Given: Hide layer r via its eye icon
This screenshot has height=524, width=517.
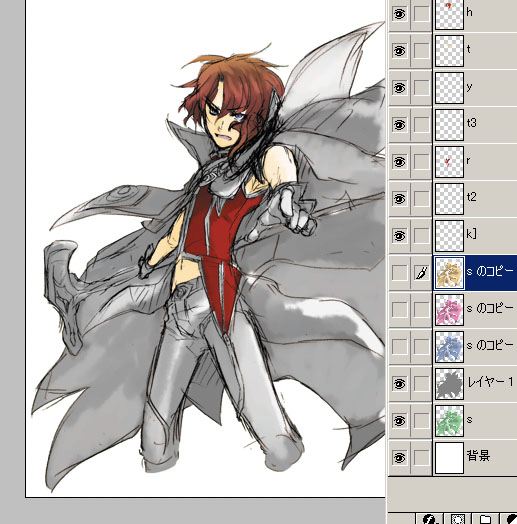Looking at the screenshot, I should click(399, 162).
